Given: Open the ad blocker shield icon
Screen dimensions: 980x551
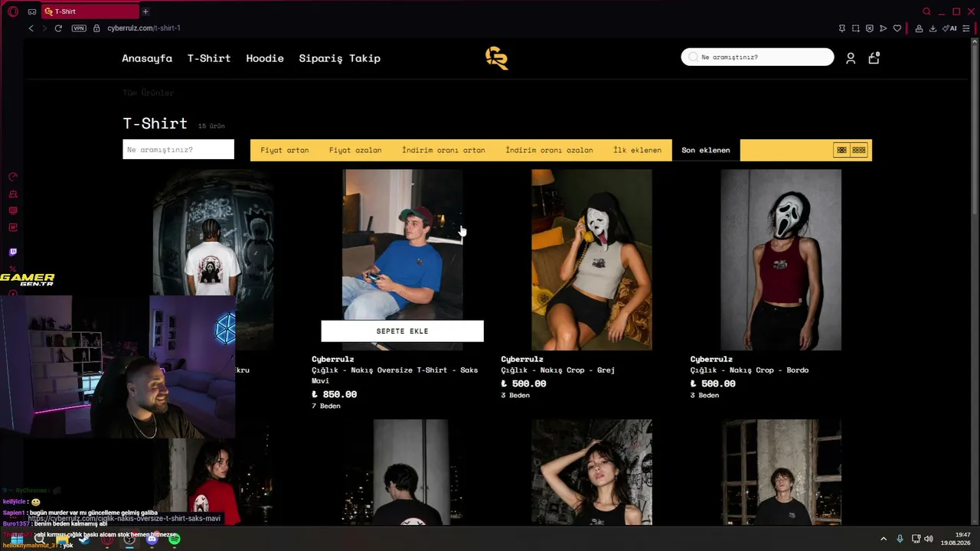Looking at the screenshot, I should pos(870,28).
